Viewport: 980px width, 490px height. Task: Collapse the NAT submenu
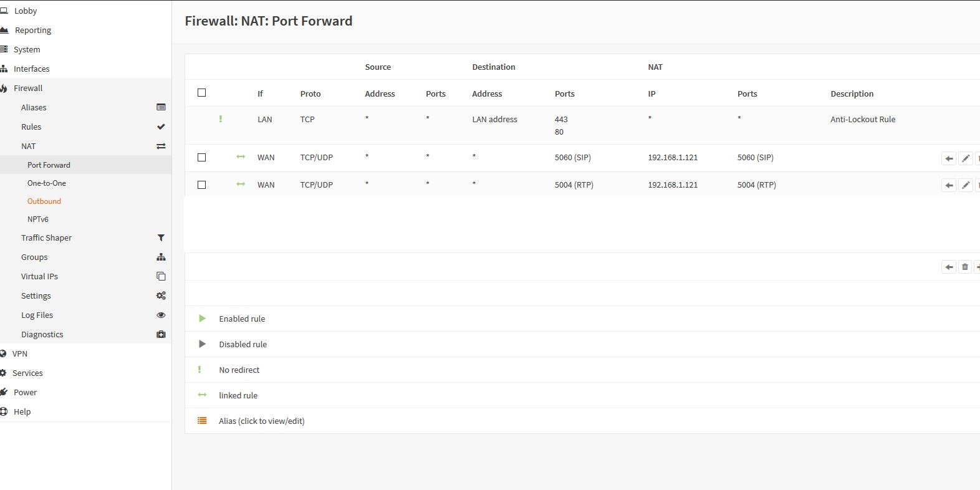(x=29, y=146)
